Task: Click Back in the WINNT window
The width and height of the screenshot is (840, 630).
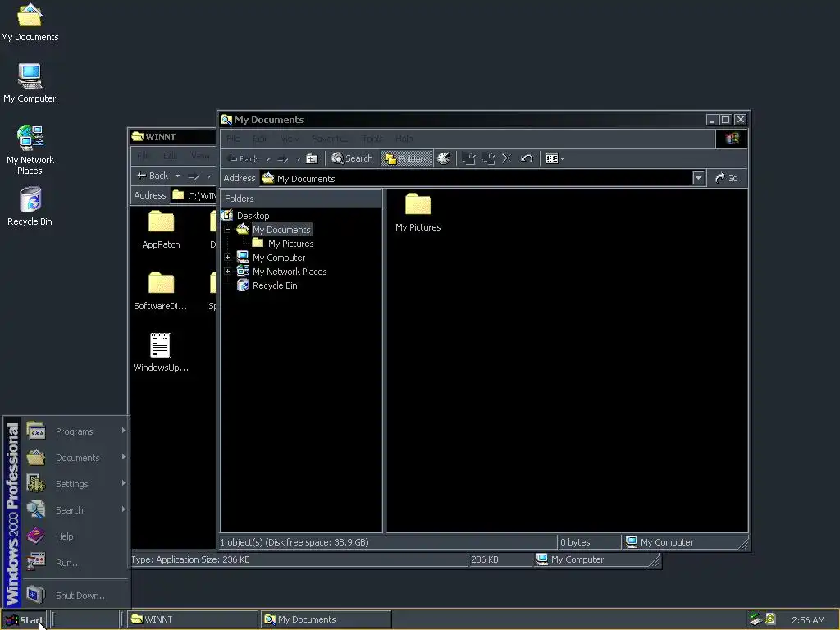Action: pos(153,176)
